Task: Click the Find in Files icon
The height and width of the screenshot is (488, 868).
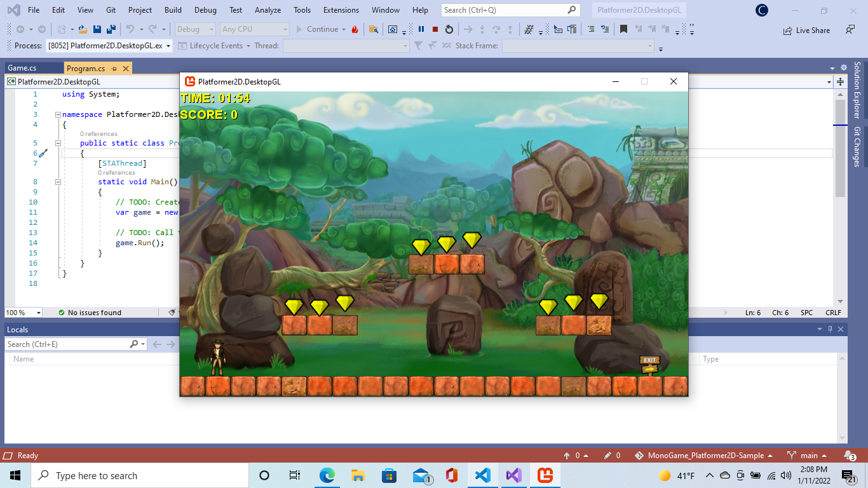Action: [x=374, y=29]
